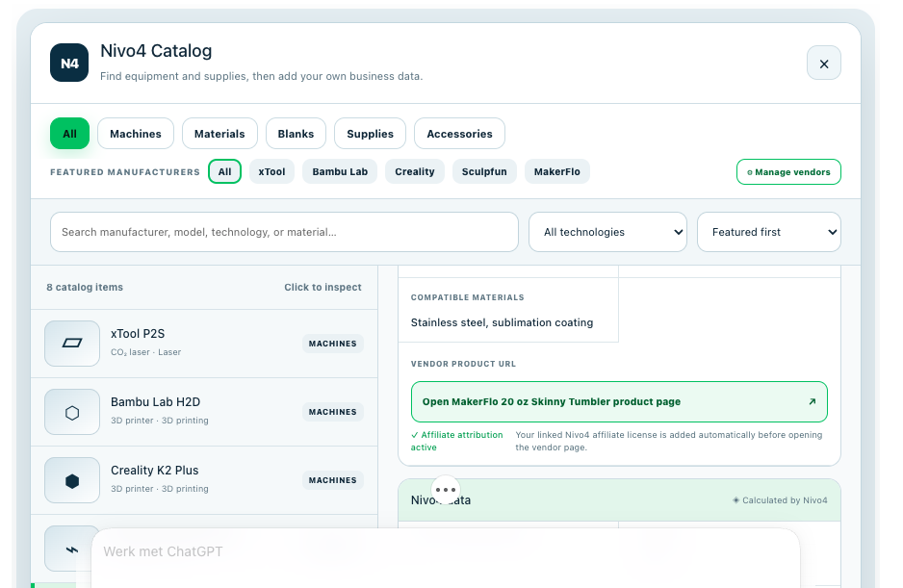Click the external link arrow on product page

click(812, 401)
